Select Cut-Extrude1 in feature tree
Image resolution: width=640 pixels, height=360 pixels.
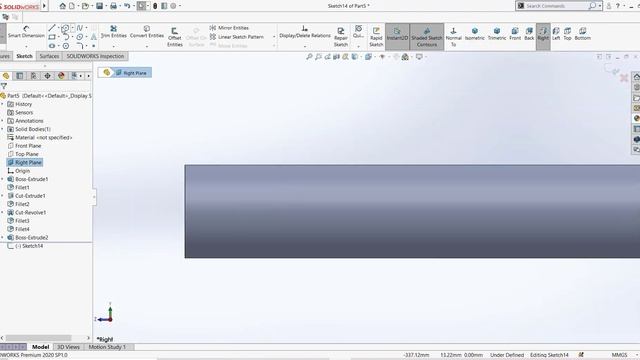[27, 196]
